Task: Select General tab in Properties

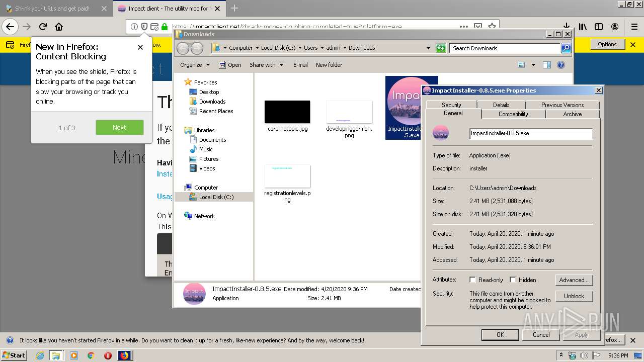Action: (x=453, y=114)
